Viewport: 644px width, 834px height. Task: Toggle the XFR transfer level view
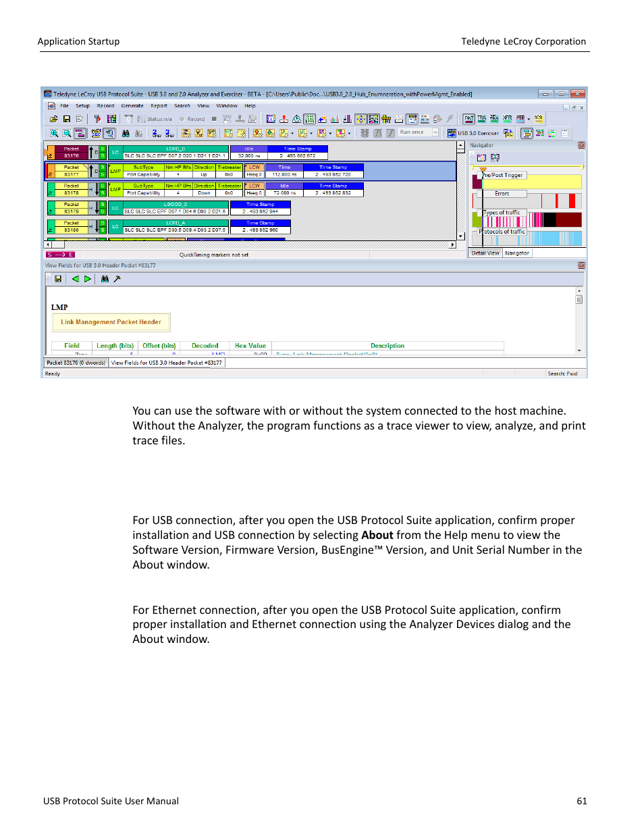click(508, 119)
